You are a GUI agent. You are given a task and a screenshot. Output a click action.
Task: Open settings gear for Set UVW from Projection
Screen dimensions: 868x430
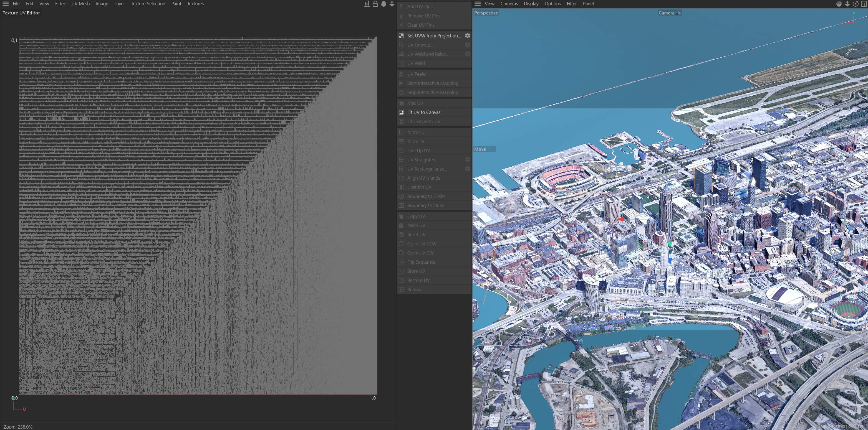pyautogui.click(x=467, y=35)
